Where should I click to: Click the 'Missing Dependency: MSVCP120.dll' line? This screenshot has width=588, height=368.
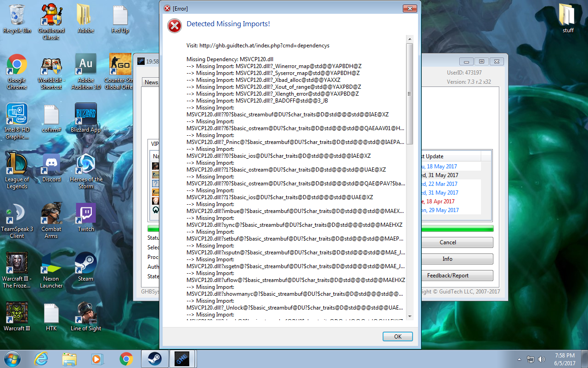(230, 59)
